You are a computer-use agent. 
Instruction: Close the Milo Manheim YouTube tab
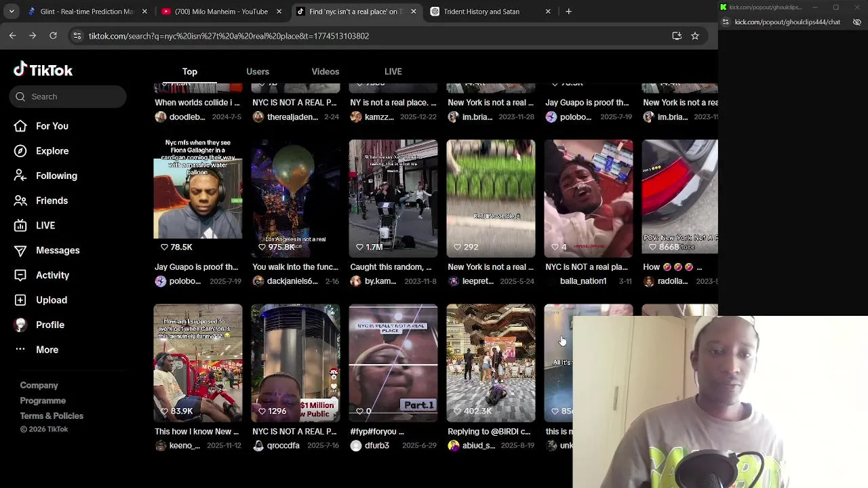point(279,12)
